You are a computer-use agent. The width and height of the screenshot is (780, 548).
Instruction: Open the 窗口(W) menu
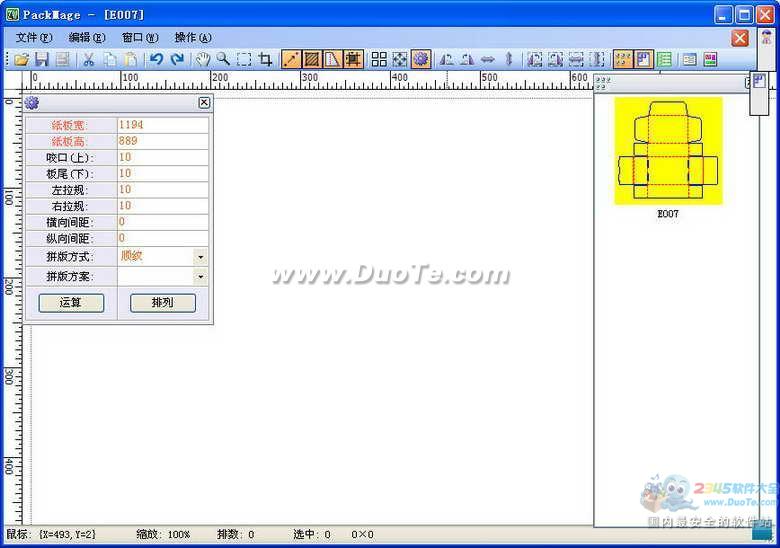click(140, 37)
